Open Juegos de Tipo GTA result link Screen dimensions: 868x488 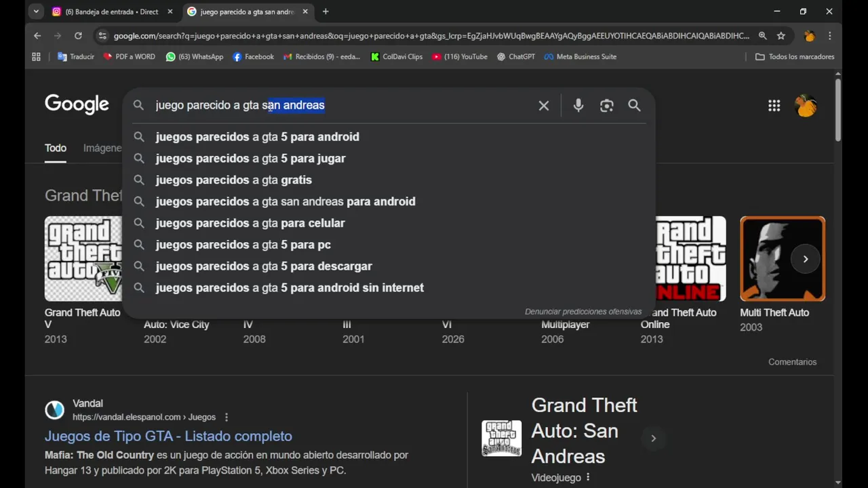168,436
